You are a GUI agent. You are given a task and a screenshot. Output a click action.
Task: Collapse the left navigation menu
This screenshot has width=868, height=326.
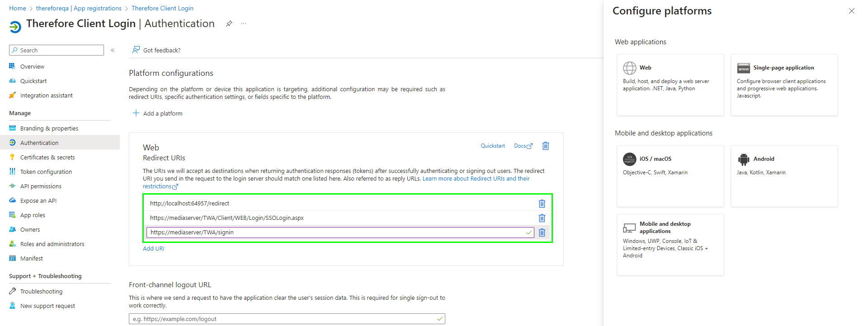point(113,50)
